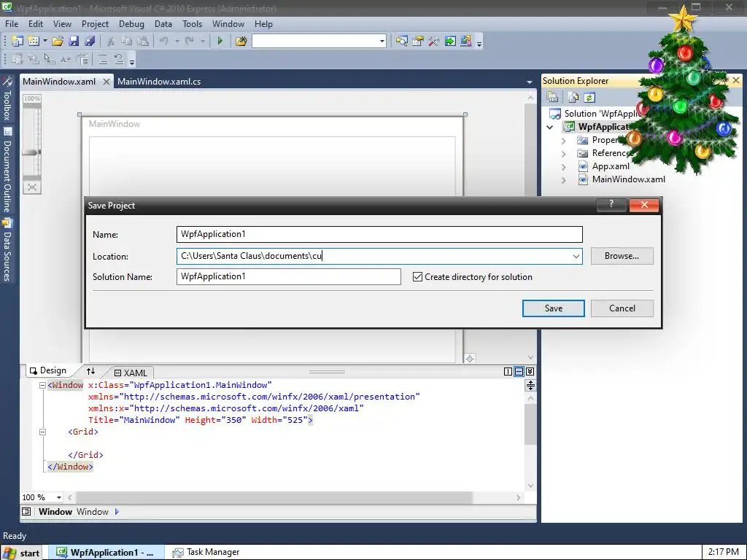Collapse the Grid element in XAML code
Viewport: 747px width, 560px height.
[x=42, y=432]
